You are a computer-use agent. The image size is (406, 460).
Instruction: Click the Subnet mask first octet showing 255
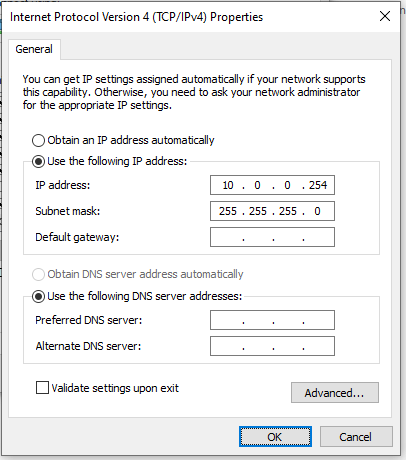pos(228,211)
